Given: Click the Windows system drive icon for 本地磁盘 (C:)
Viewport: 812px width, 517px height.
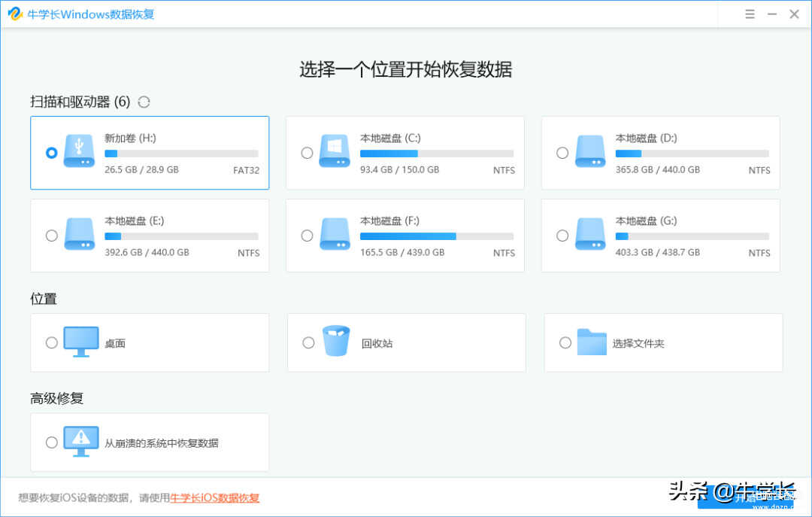Looking at the screenshot, I should [335, 151].
